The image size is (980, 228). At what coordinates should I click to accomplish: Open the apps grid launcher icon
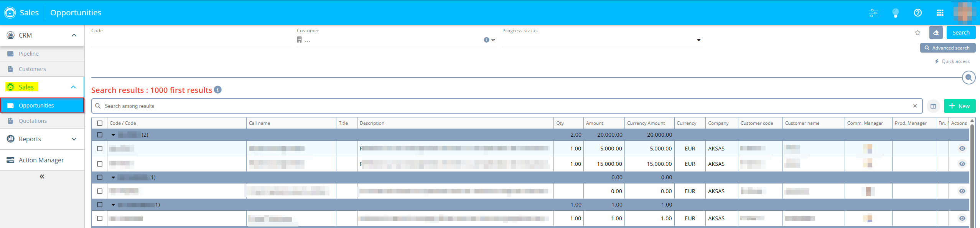coord(940,13)
